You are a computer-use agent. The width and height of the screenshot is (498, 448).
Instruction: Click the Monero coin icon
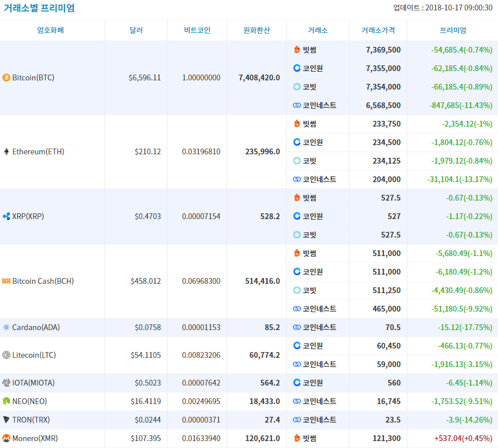[6, 438]
